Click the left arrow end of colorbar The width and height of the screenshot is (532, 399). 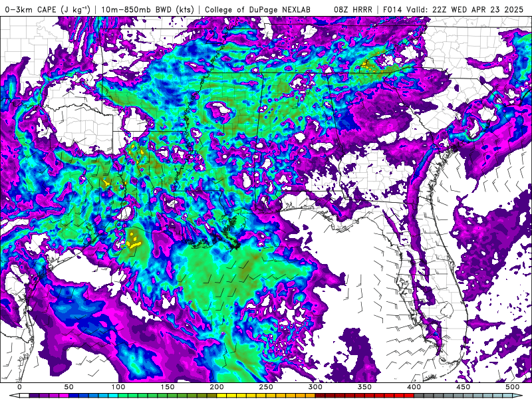(x=15, y=396)
